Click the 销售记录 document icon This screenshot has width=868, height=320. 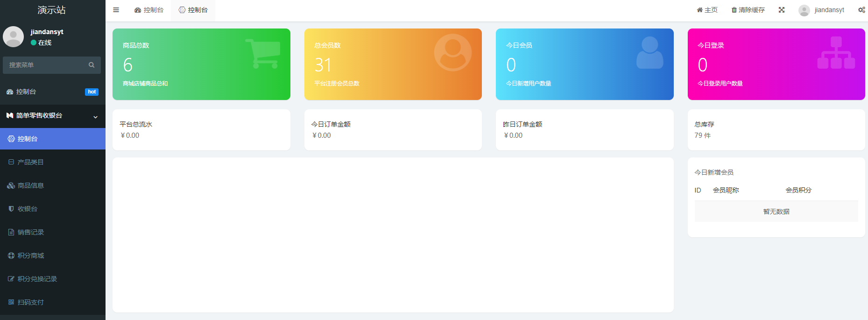(x=11, y=232)
